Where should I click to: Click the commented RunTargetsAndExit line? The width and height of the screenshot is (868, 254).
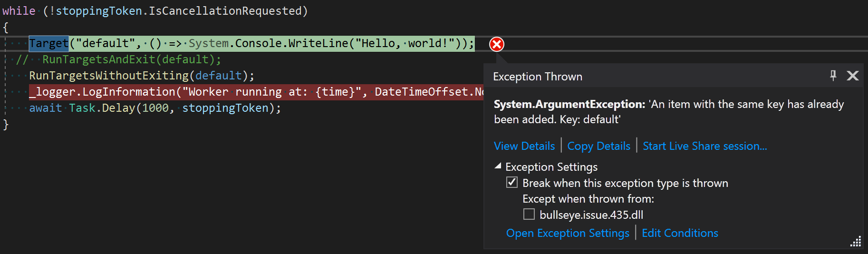coord(119,59)
